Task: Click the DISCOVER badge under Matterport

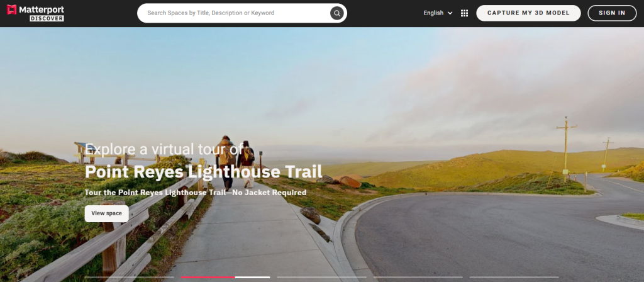Action: tap(47, 18)
